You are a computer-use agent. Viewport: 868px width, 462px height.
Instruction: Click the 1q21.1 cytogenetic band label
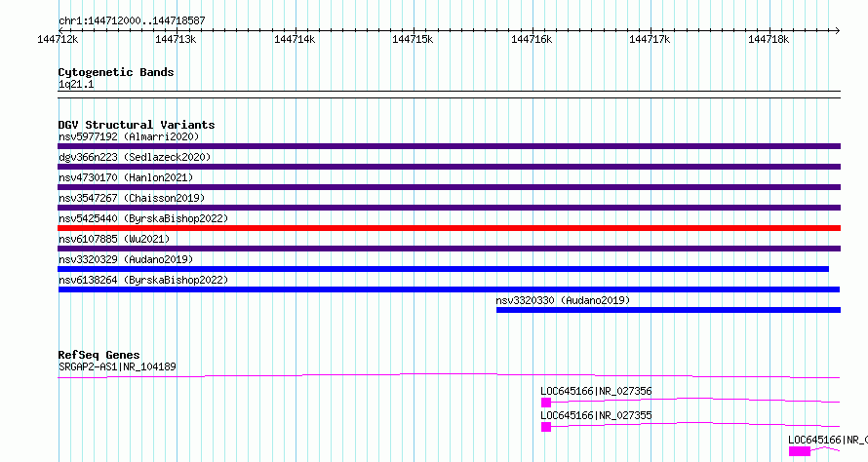pos(76,84)
